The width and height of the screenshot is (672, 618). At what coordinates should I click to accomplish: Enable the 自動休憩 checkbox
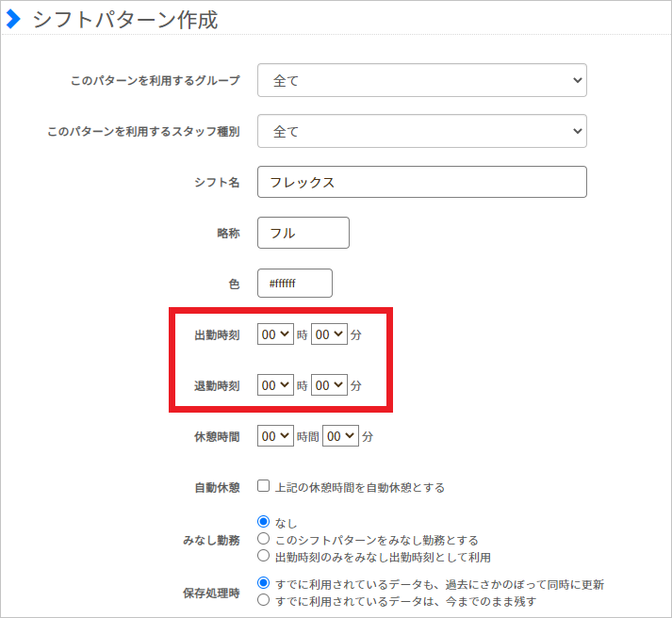point(264,487)
